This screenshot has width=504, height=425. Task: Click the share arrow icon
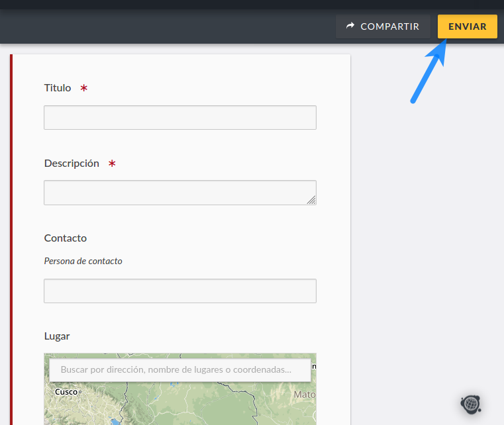tap(350, 26)
